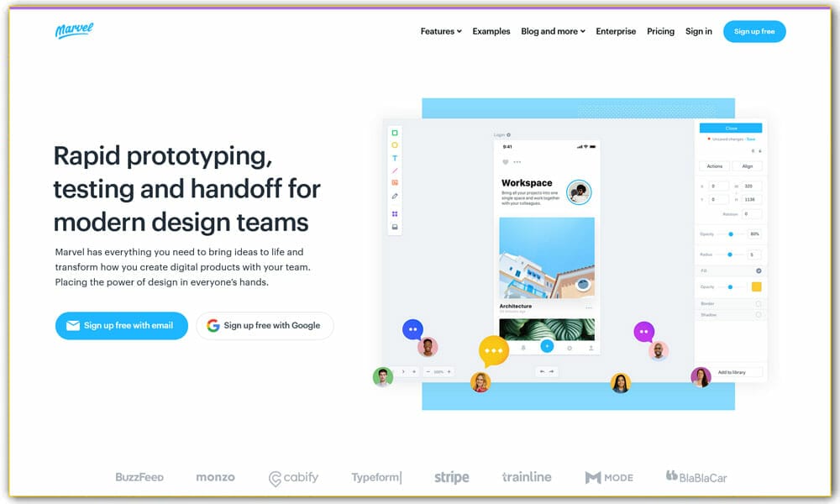Select the yellow Ellipse tool
The width and height of the screenshot is (840, 504).
(x=395, y=145)
